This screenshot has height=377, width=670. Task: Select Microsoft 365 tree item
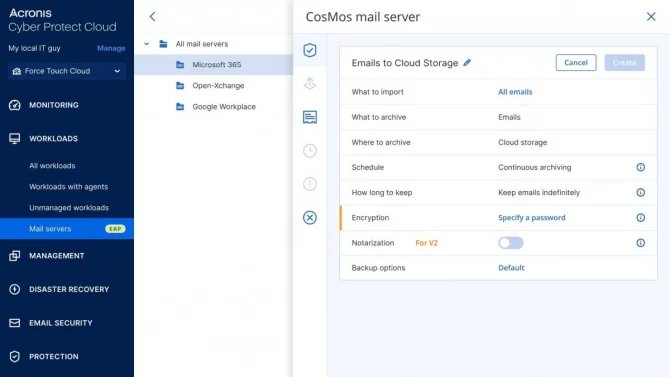pos(214,65)
